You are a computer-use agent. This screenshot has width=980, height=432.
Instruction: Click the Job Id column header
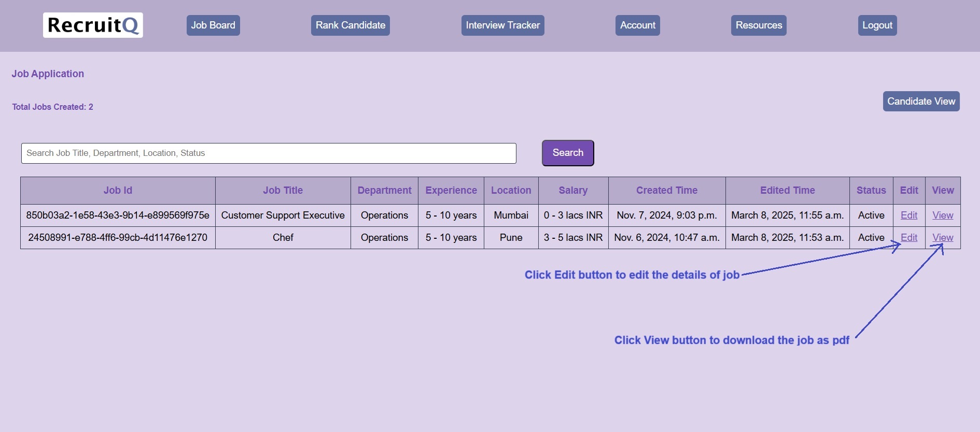118,191
